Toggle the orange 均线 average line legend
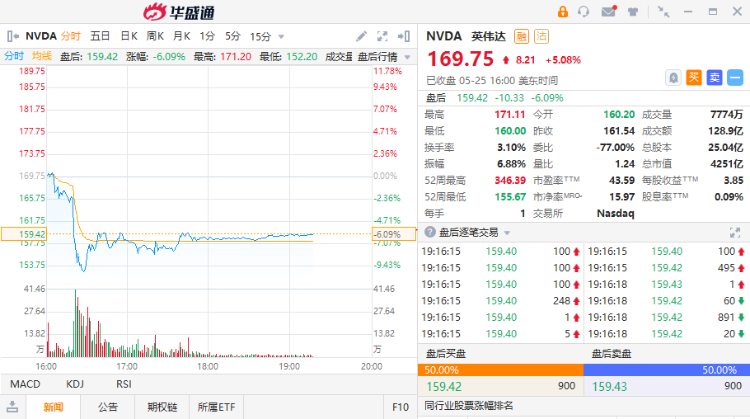 tap(42, 56)
